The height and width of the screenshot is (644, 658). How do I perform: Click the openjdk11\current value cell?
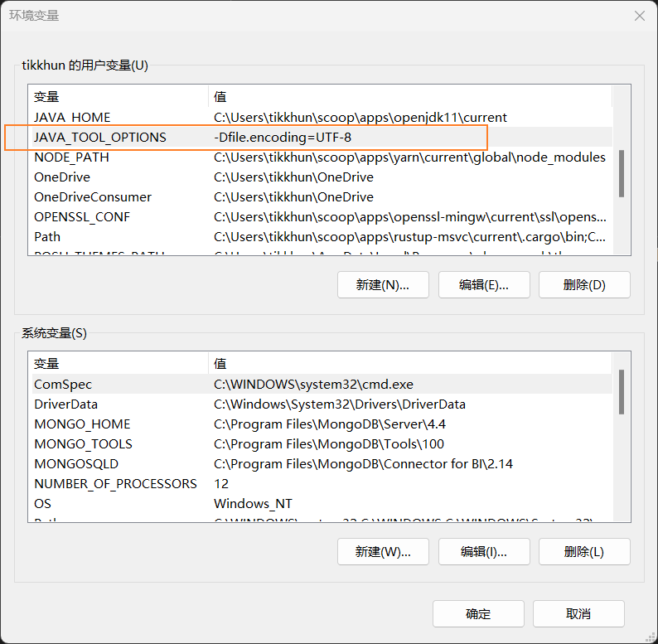(x=360, y=117)
